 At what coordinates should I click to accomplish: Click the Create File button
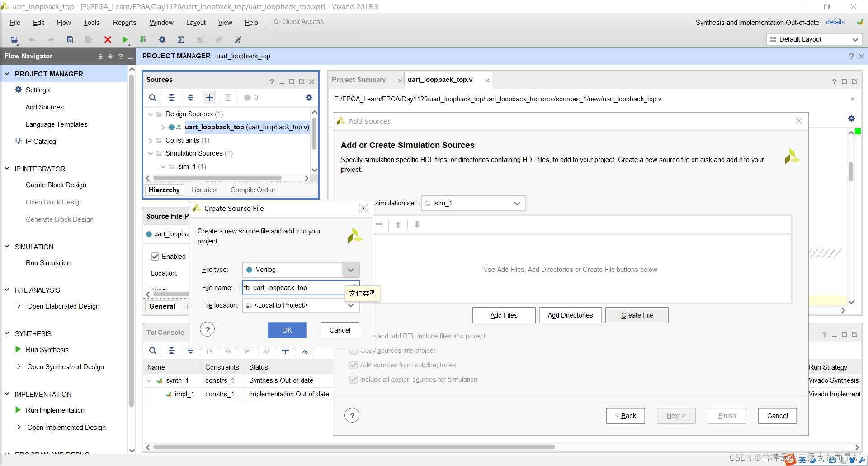[637, 315]
